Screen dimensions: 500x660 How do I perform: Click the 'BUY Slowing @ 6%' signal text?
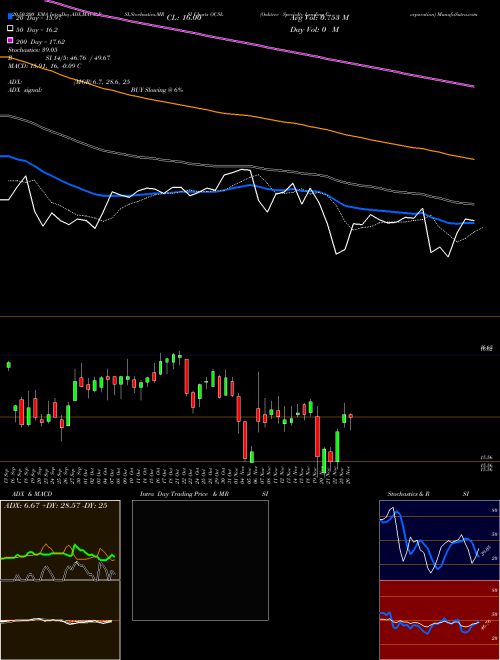[157, 90]
